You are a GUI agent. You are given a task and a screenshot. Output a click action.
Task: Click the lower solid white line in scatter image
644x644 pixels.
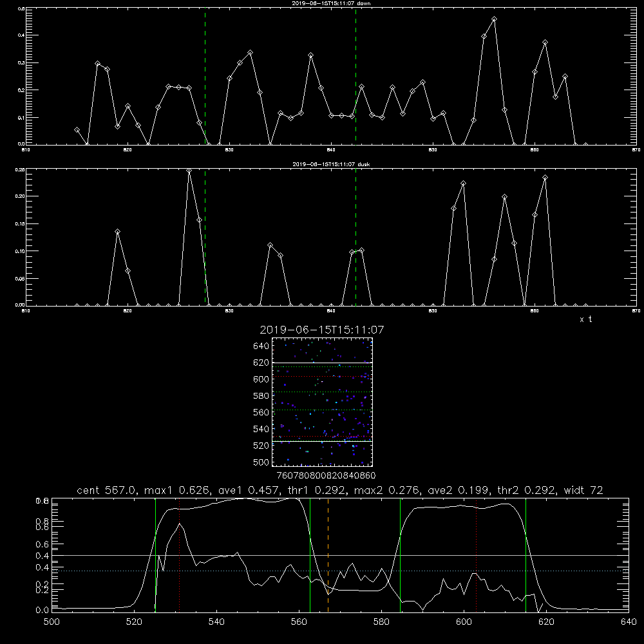tap(323, 441)
